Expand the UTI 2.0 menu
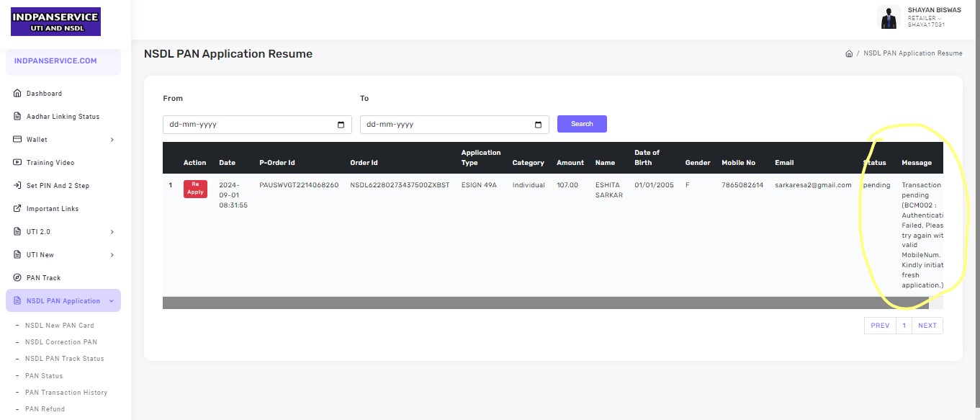The height and width of the screenshot is (420, 980). [x=112, y=232]
